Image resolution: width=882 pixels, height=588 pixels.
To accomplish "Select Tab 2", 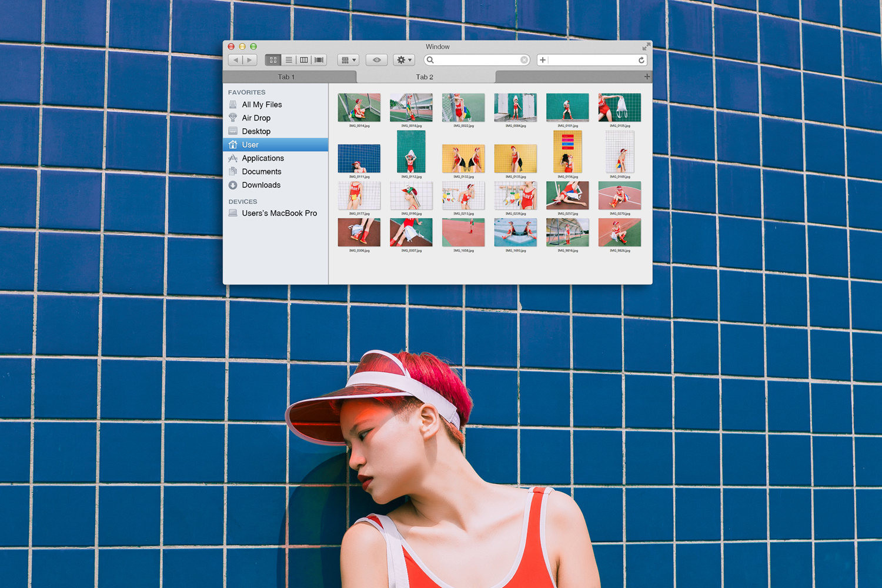I will pos(425,77).
